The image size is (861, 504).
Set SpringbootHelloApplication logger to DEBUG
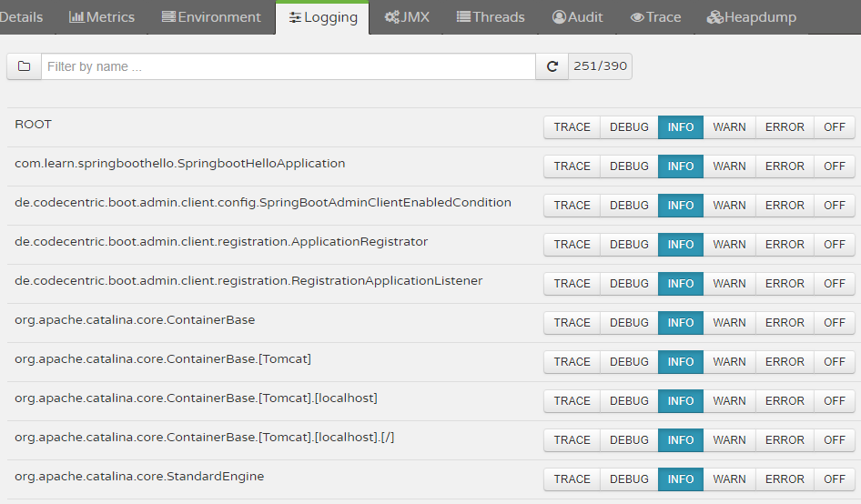(629, 166)
